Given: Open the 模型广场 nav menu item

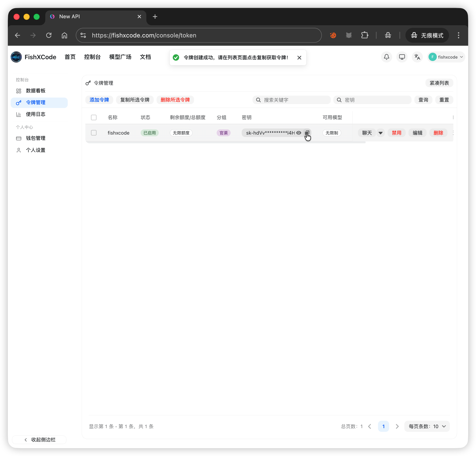Looking at the screenshot, I should coord(120,57).
